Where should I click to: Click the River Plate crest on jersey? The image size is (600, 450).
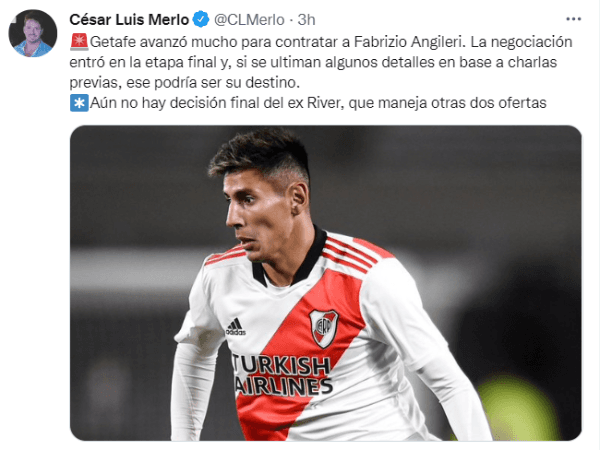(324, 328)
